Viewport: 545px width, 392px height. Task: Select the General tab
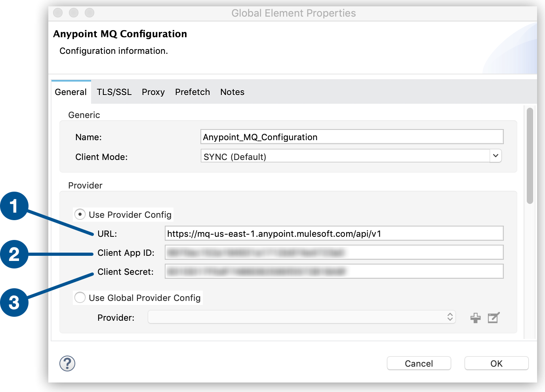click(71, 92)
